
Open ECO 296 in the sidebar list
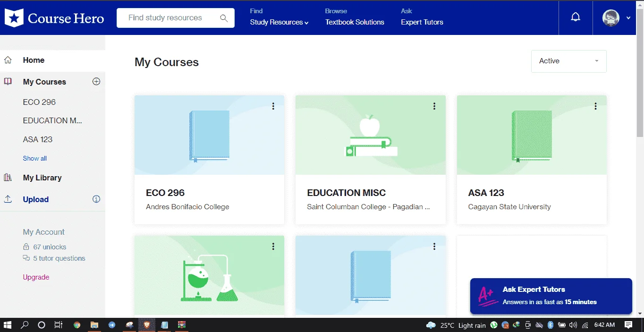[39, 102]
